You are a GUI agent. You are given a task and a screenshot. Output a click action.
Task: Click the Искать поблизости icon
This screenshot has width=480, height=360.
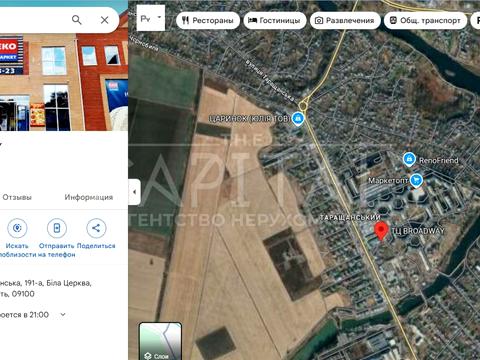click(17, 228)
